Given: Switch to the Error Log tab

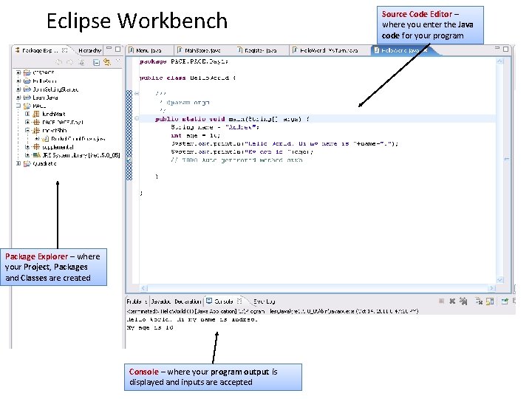Looking at the screenshot, I should 265,301.
